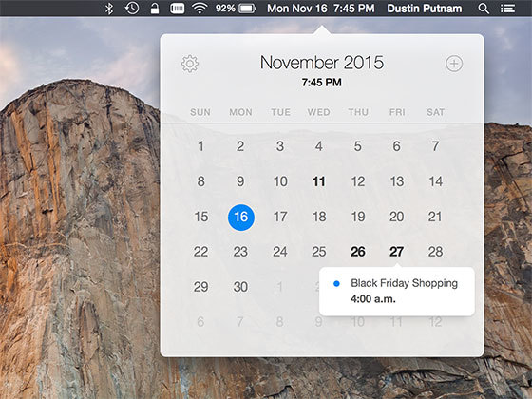Click Mon Nov 16 7:45 PM clock
Viewport: 532px width, 399px height.
click(x=321, y=9)
